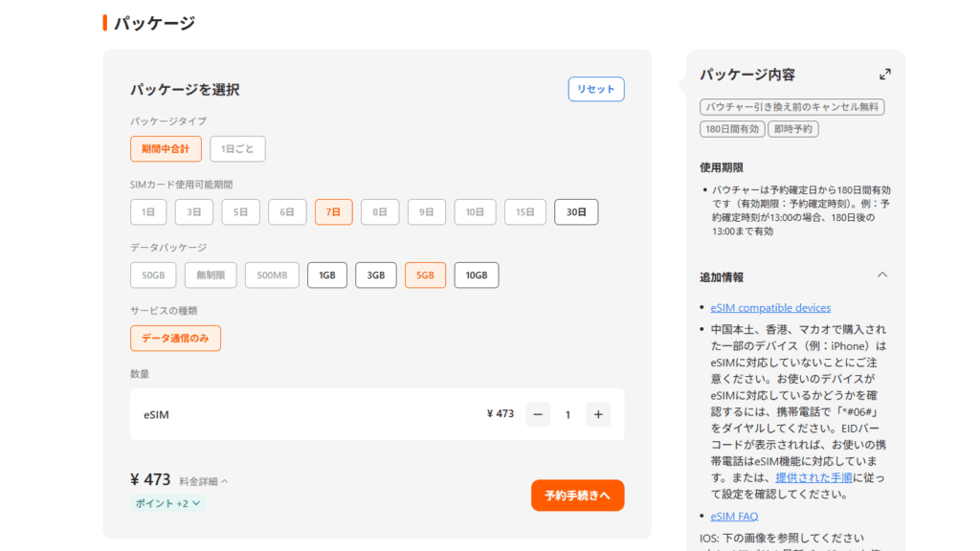The image size is (980, 551).
Task: Increase eSIM quantity with plus button
Action: tap(598, 414)
